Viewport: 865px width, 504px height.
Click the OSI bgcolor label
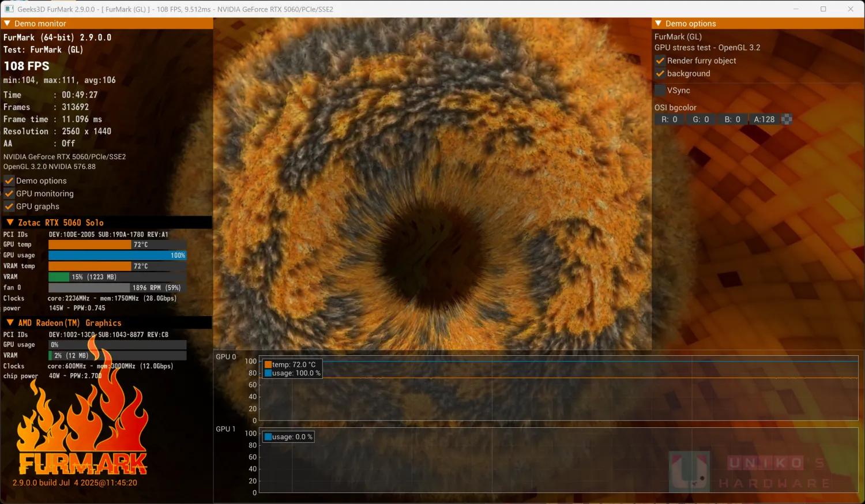[x=675, y=108]
